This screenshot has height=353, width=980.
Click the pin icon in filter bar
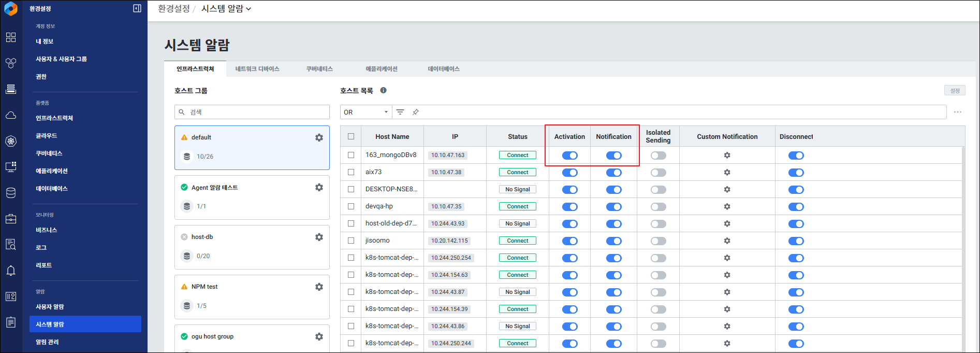pos(415,112)
